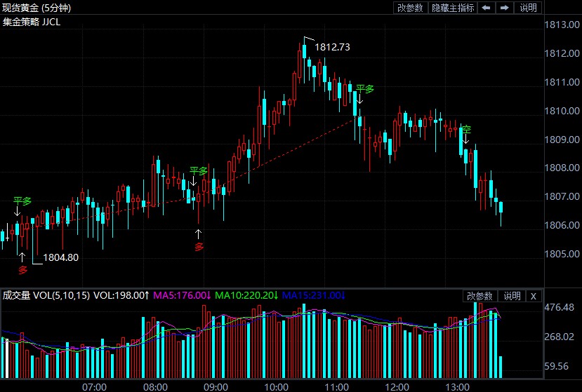Select the 现货黄金 (5分钟) chart title

point(37,8)
